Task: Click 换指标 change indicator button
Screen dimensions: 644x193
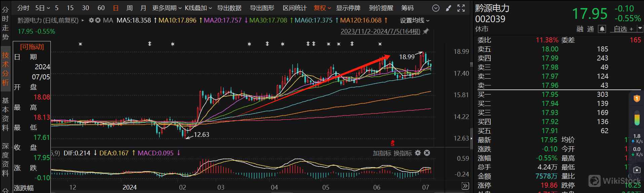Action: (403, 153)
